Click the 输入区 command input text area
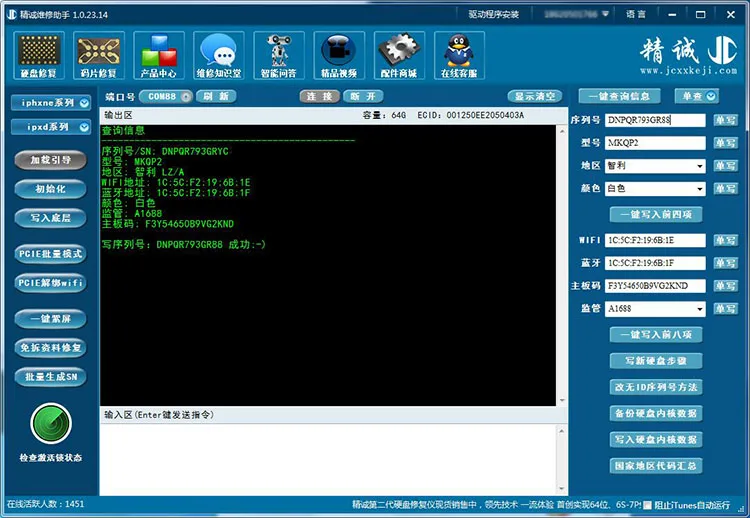The image size is (750, 518). [328, 460]
